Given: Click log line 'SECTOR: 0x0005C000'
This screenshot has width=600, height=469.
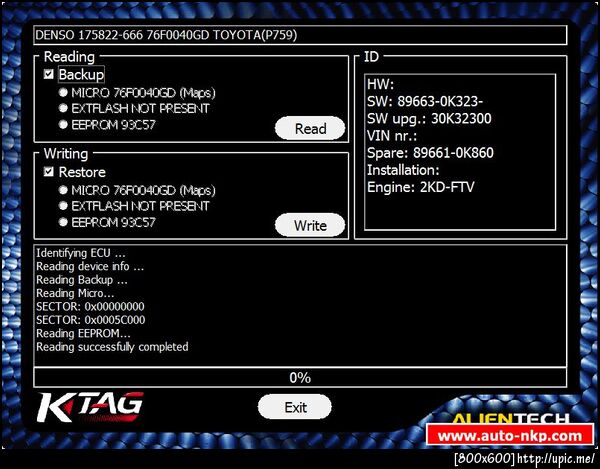Looking at the screenshot, I should 91,320.
